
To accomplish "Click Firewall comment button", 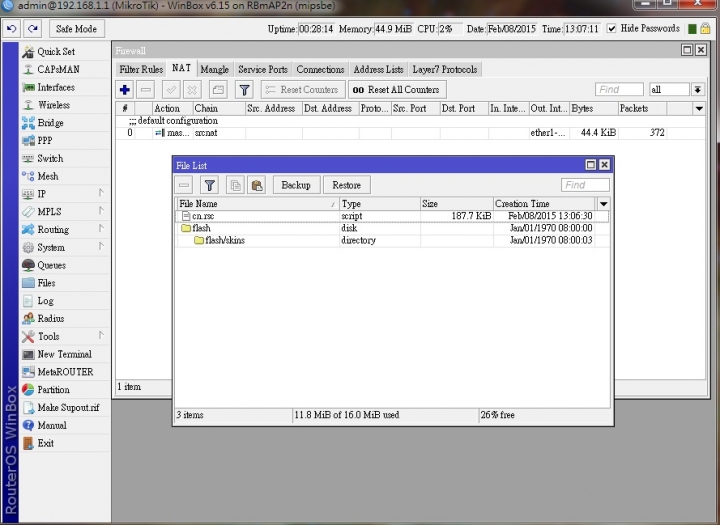I will (219, 90).
